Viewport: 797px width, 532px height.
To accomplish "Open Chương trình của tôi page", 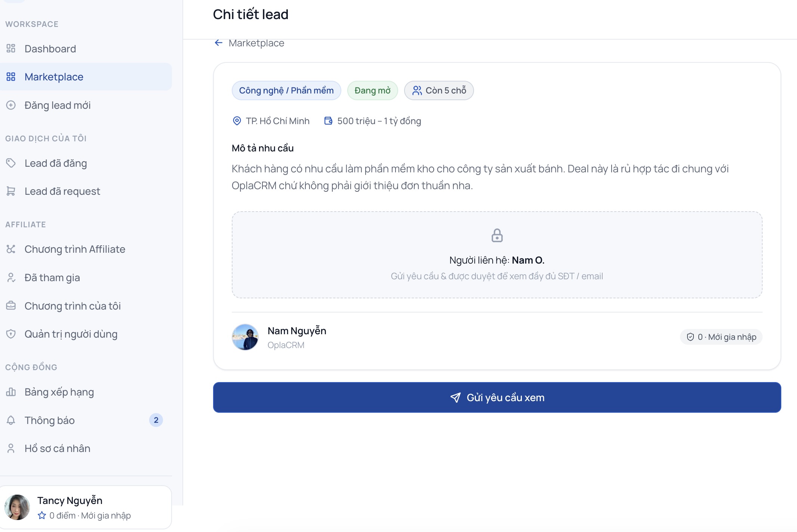I will tap(86, 306).
